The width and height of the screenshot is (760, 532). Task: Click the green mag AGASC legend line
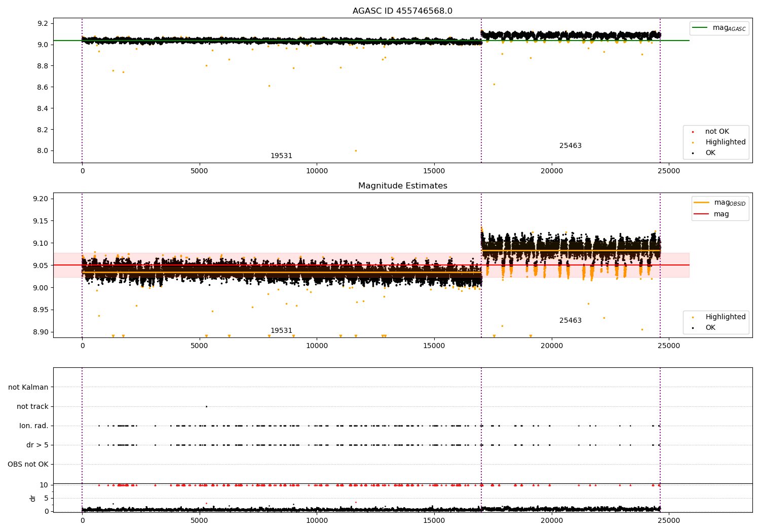(700, 27)
